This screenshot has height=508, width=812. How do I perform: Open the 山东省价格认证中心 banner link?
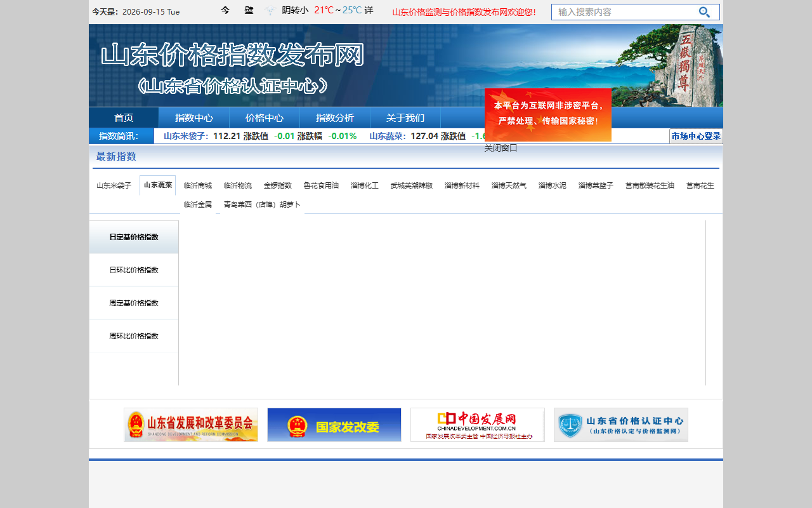621,425
